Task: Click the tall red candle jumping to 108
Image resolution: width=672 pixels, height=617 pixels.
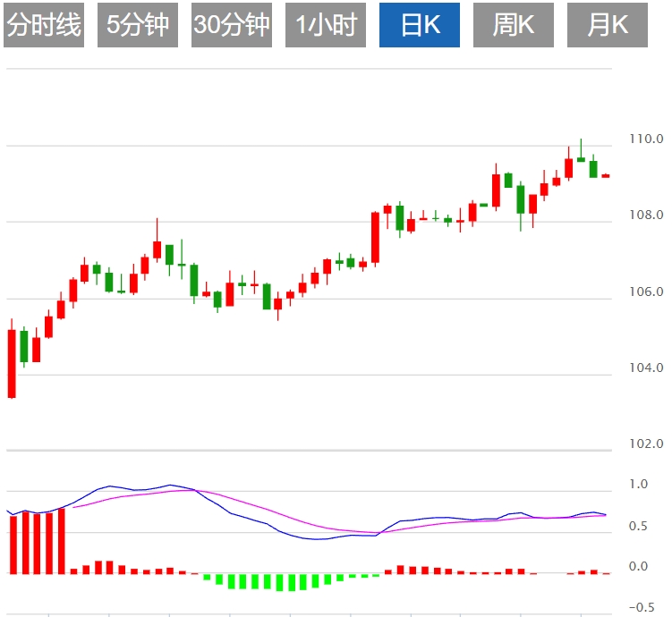Action: [375, 237]
